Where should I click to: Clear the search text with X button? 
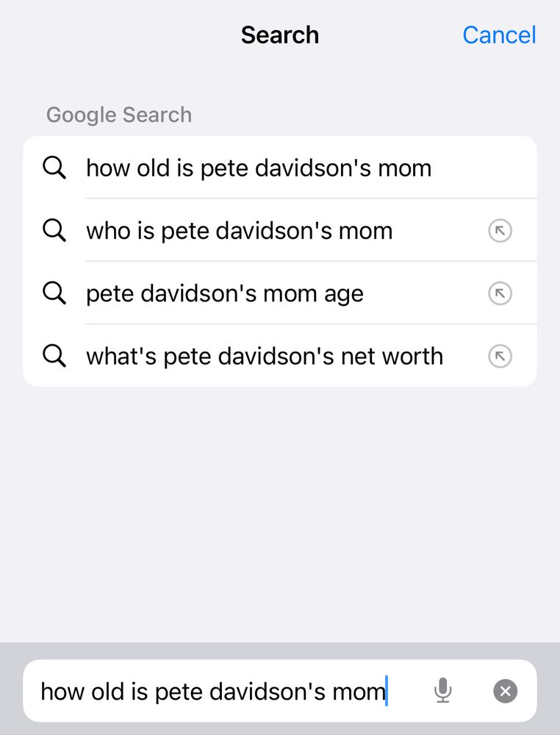tap(505, 691)
